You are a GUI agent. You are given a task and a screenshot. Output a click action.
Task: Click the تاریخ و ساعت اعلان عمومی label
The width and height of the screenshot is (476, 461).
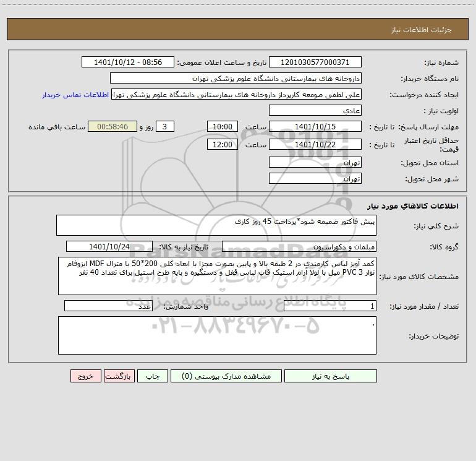coord(221,62)
